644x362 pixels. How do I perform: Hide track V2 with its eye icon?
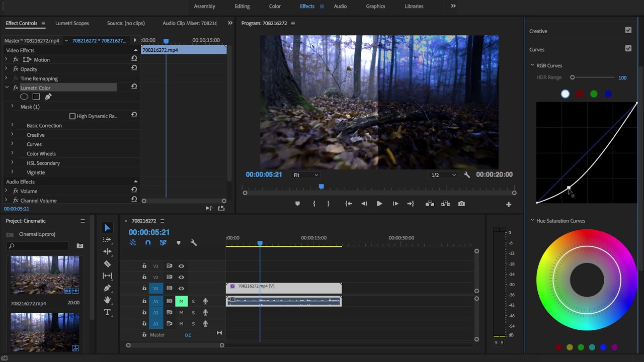coord(181,277)
